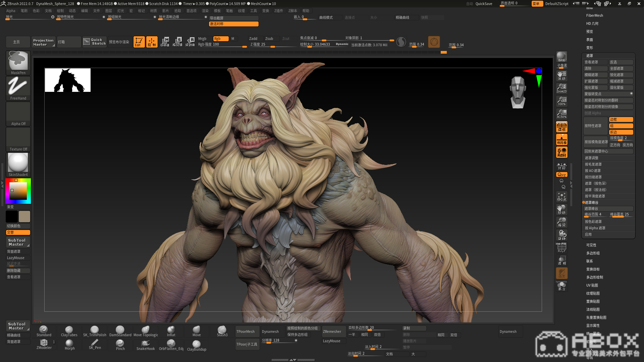Toggle 激活对称 activate symmetry
The width and height of the screenshot is (644, 362).
pos(234,24)
